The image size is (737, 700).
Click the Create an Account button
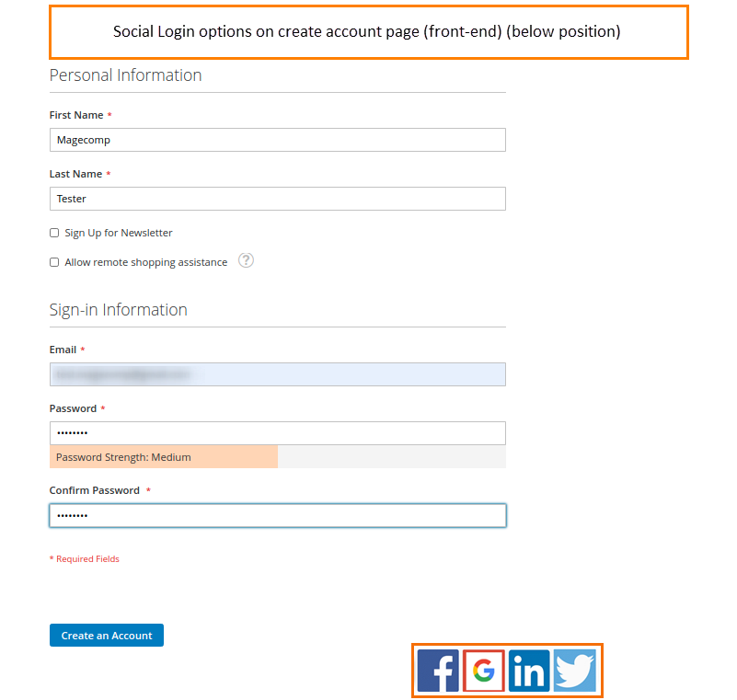pos(106,635)
